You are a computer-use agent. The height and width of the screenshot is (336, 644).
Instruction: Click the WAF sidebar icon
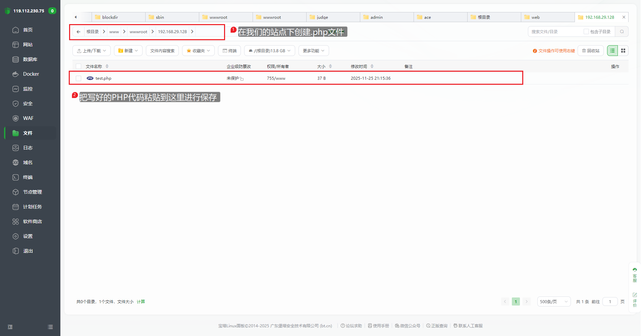[x=15, y=118]
